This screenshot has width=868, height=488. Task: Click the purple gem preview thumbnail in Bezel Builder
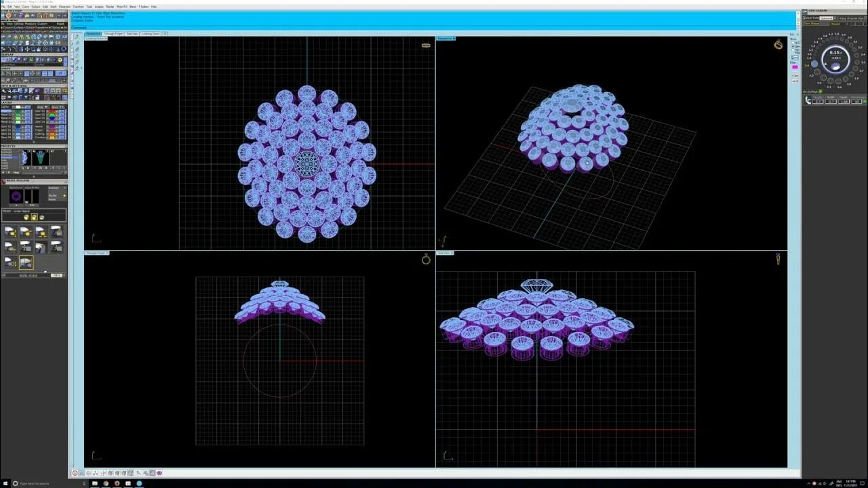coord(16,196)
